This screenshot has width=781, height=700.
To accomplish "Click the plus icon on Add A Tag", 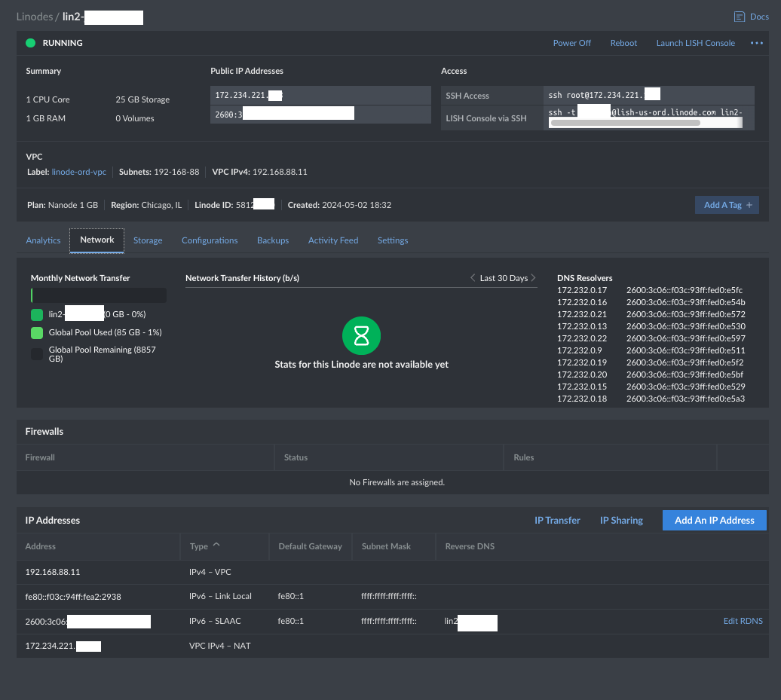I will pyautogui.click(x=749, y=205).
